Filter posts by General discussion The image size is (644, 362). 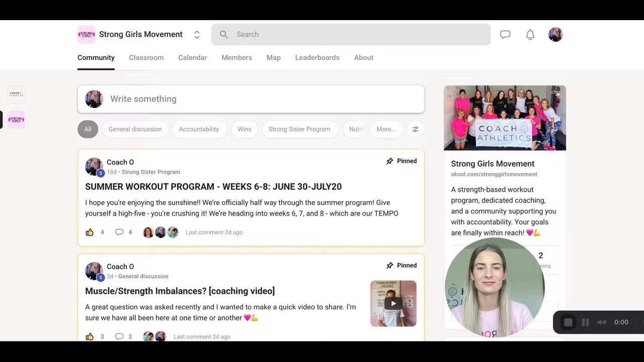[x=135, y=129]
